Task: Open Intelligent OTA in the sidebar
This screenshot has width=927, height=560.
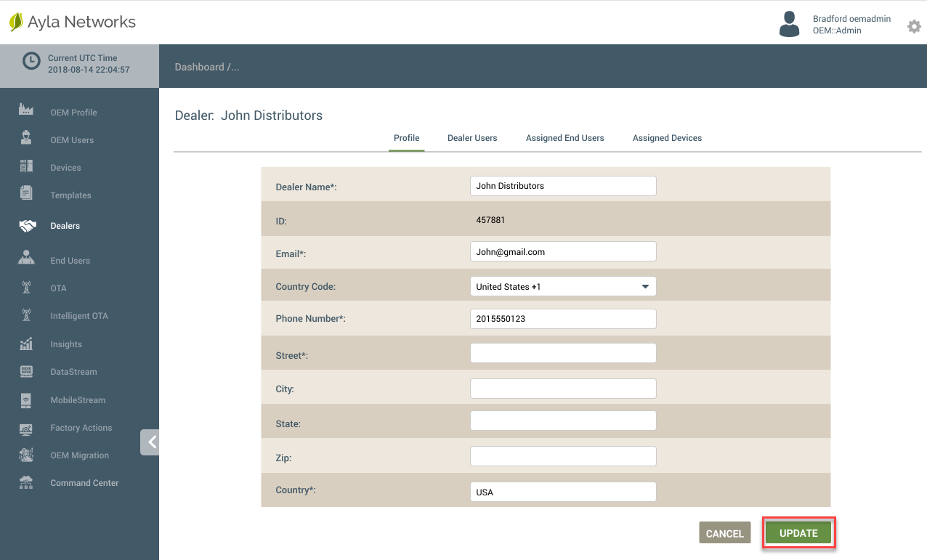Action: point(79,316)
